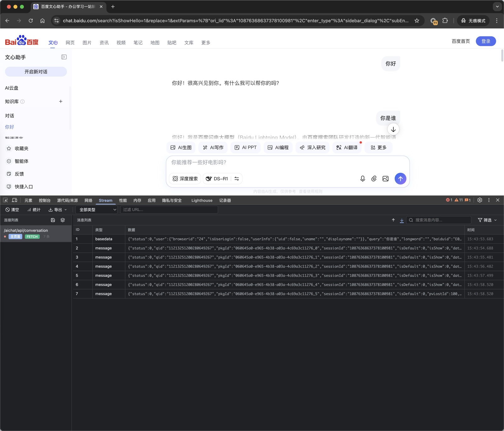Click the extension icon with the 11 badge
This screenshot has height=431, width=504.
pos(434,21)
